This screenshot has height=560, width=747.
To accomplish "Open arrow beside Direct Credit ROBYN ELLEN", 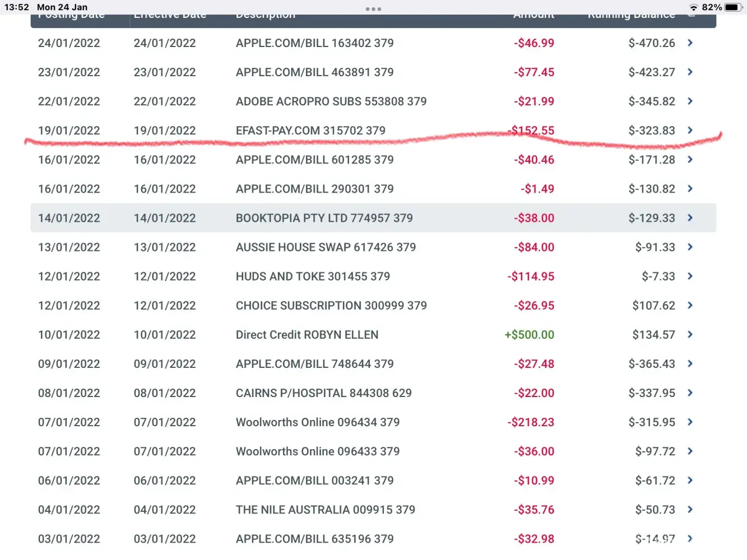I will (x=690, y=334).
